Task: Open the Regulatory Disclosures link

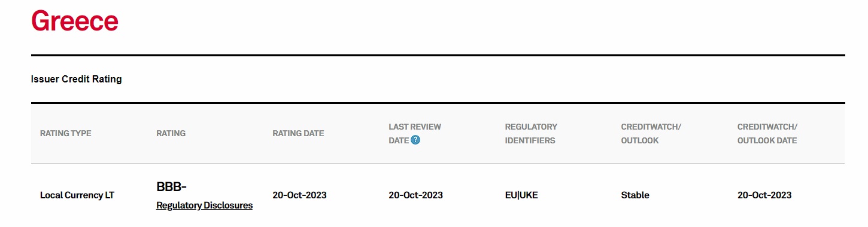Action: 204,205
